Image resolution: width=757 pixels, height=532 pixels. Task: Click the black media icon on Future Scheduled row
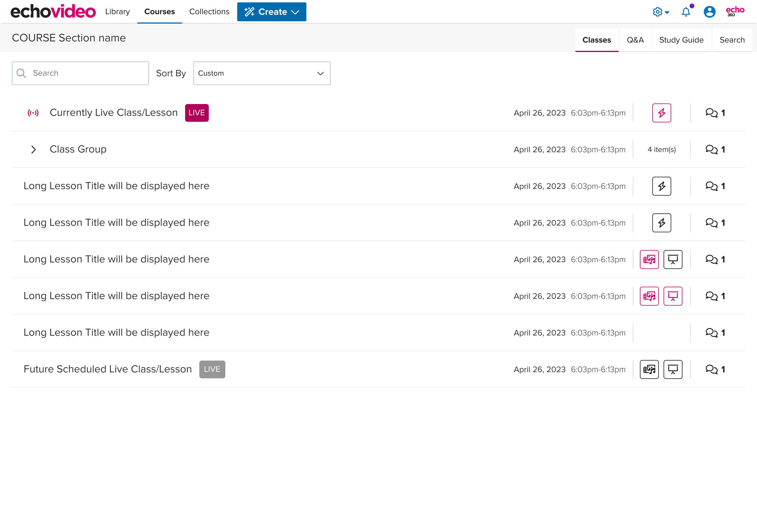pyautogui.click(x=649, y=369)
